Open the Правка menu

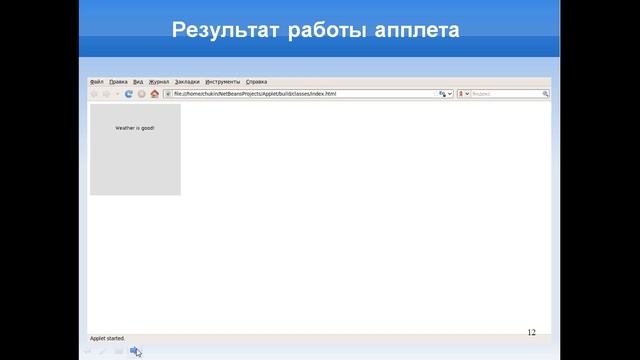pos(118,82)
